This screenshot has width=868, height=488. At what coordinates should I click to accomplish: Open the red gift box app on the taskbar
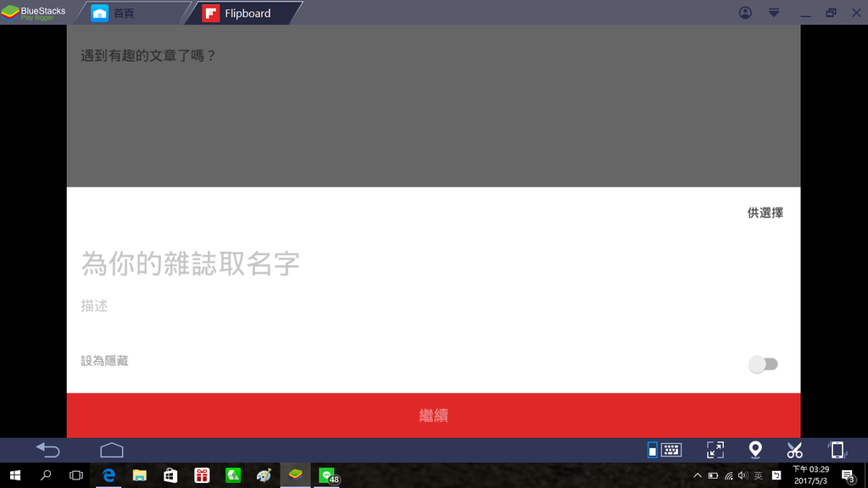(202, 475)
